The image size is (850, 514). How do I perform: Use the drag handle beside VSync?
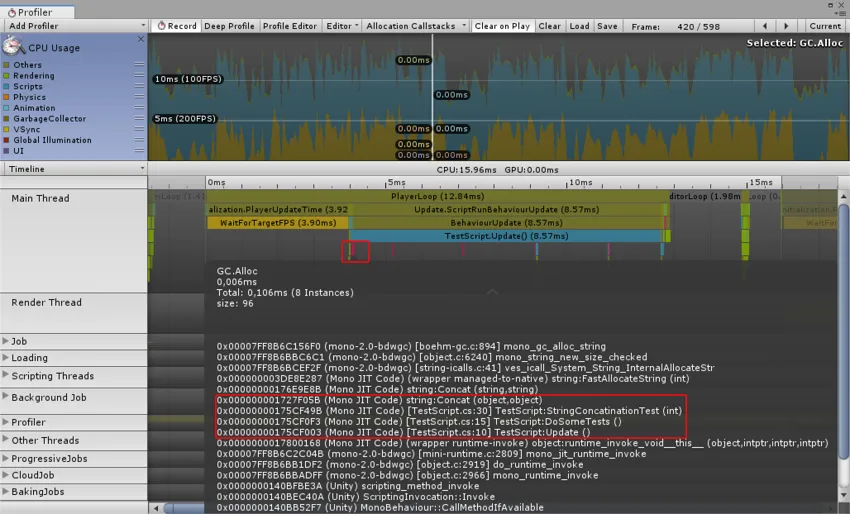coord(139,128)
